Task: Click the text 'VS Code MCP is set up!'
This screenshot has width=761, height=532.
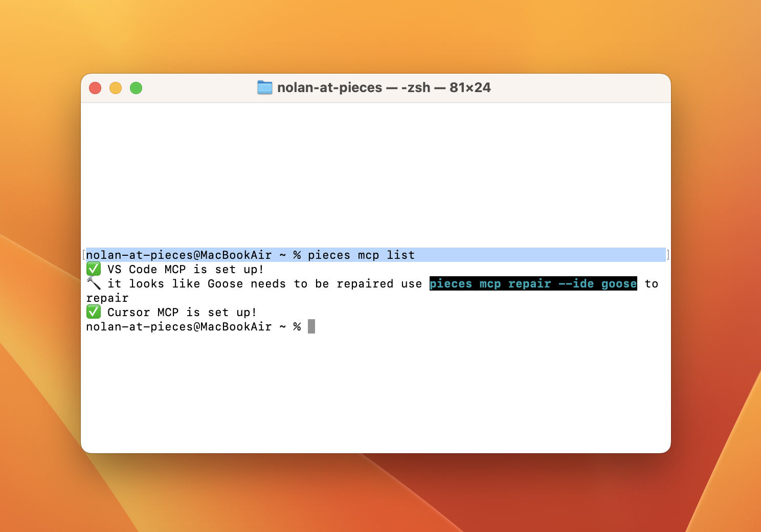Action: (186, 270)
